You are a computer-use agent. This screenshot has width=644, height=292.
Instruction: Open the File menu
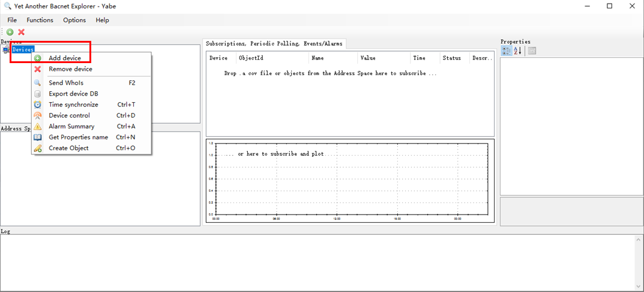(x=13, y=20)
